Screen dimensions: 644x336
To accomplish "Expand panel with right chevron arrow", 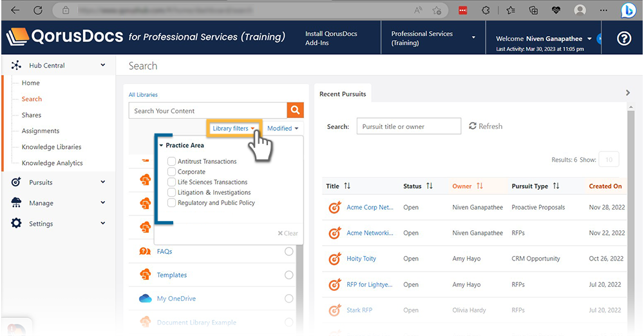I will pyautogui.click(x=627, y=93).
